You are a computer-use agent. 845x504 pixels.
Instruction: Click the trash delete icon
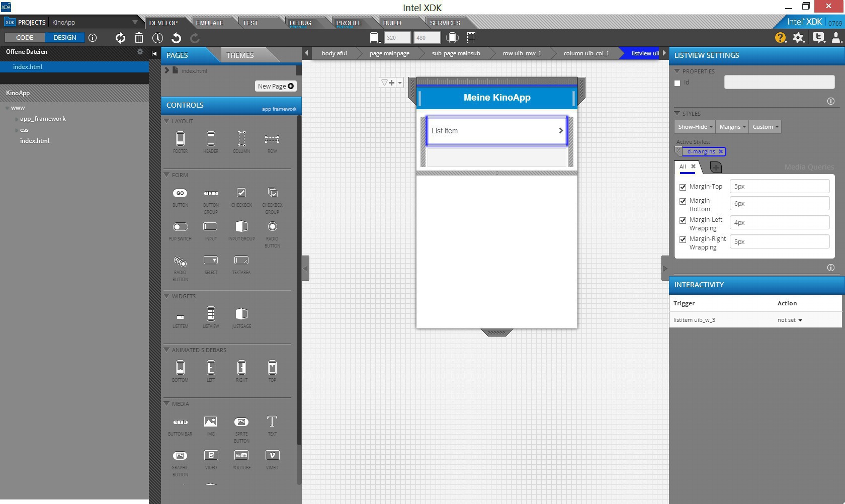point(139,38)
